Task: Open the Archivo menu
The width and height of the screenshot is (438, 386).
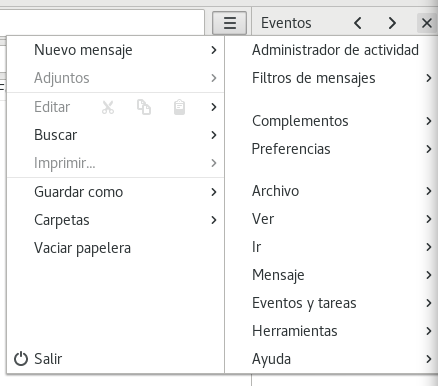Action: pyautogui.click(x=331, y=191)
